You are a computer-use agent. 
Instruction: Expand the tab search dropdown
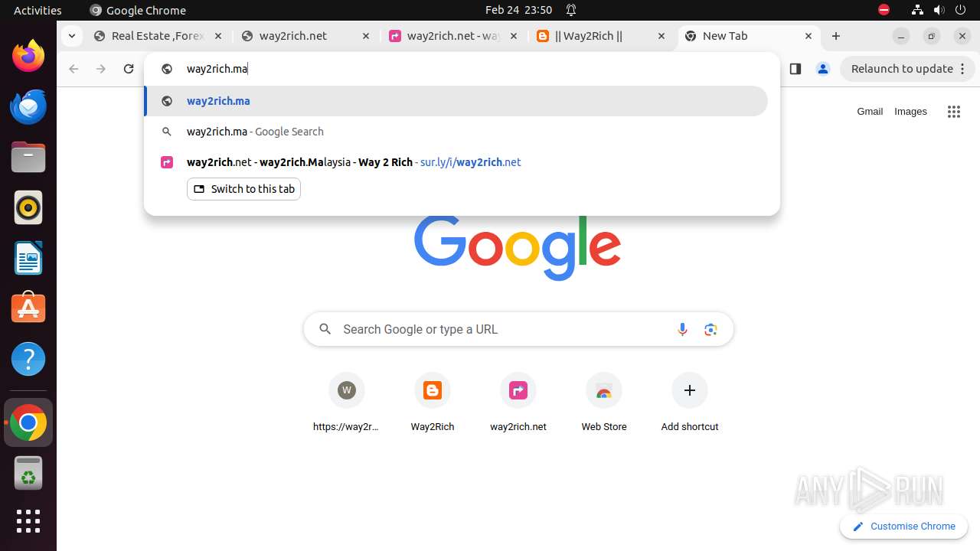coord(71,36)
